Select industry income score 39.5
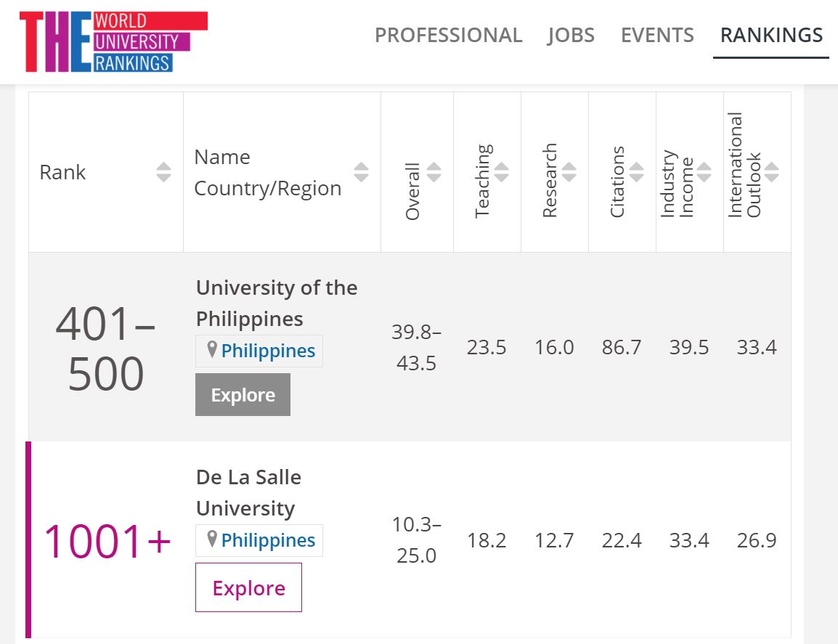The height and width of the screenshot is (644, 838). (x=689, y=347)
